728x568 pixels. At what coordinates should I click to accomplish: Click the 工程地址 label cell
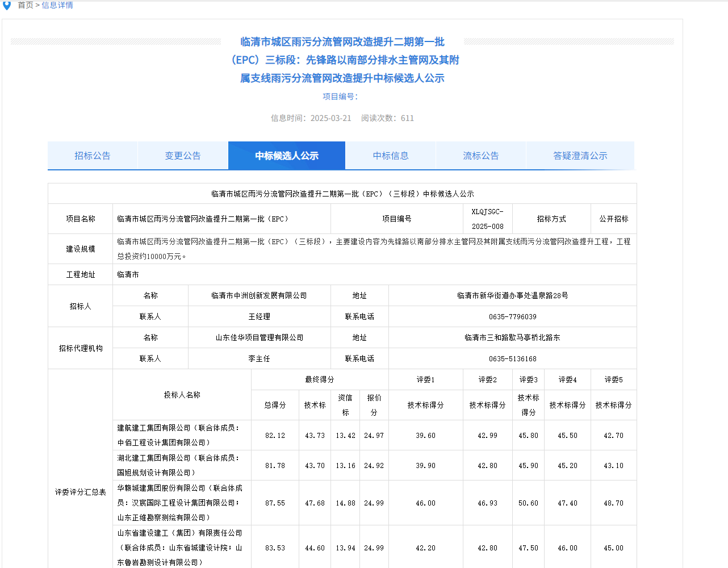(81, 274)
